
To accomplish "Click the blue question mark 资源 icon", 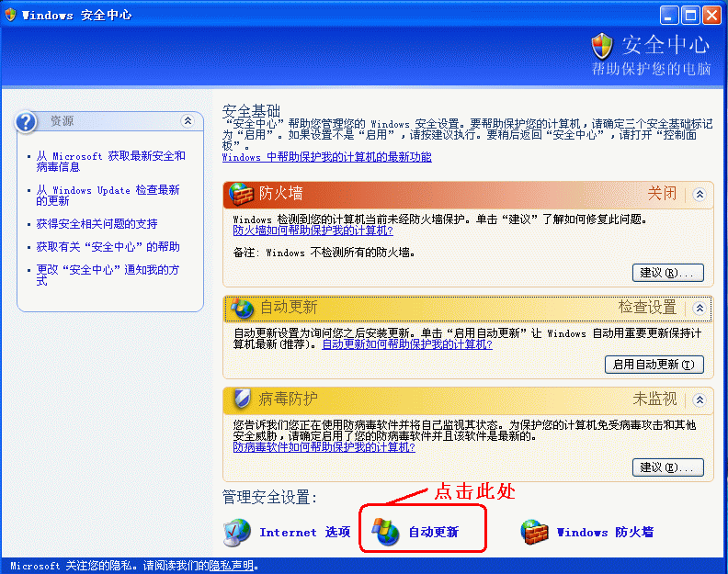I will [26, 122].
